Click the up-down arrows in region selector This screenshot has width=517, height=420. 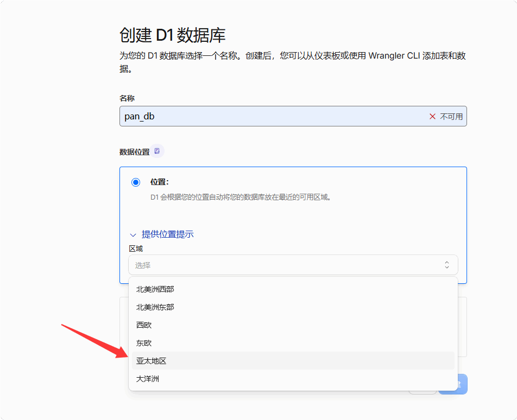[447, 265]
